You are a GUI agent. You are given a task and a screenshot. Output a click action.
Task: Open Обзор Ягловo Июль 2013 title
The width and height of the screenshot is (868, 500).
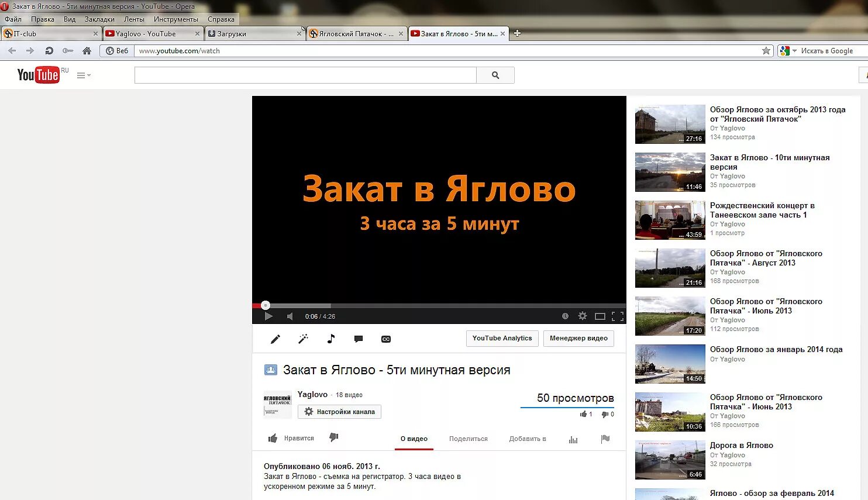[766, 306]
